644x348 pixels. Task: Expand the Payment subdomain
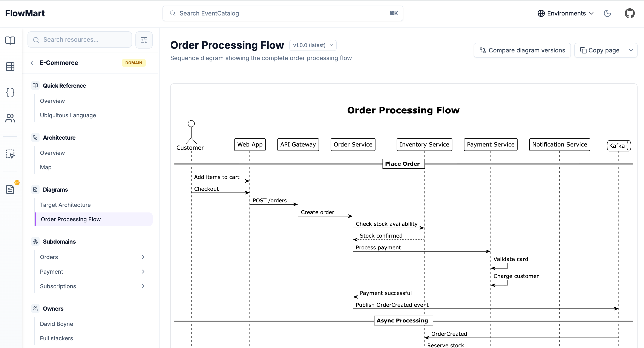pos(143,272)
